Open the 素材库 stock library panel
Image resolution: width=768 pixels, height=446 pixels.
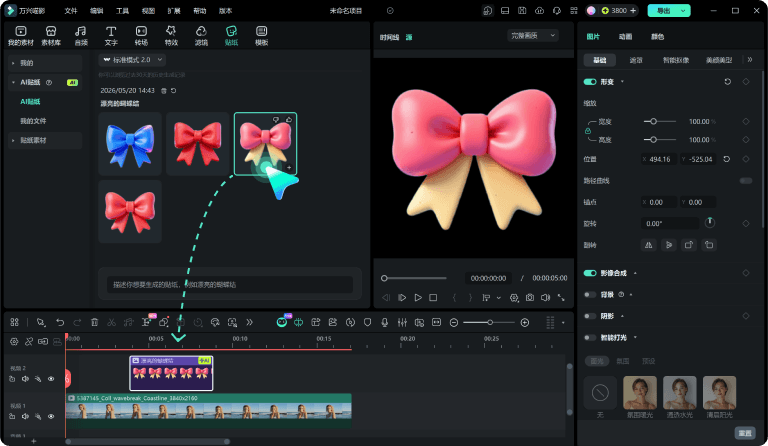click(51, 36)
